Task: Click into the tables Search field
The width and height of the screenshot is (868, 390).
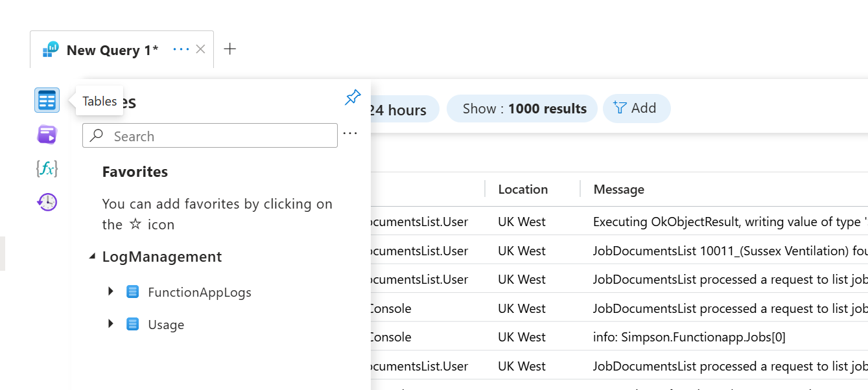Action: click(220, 136)
